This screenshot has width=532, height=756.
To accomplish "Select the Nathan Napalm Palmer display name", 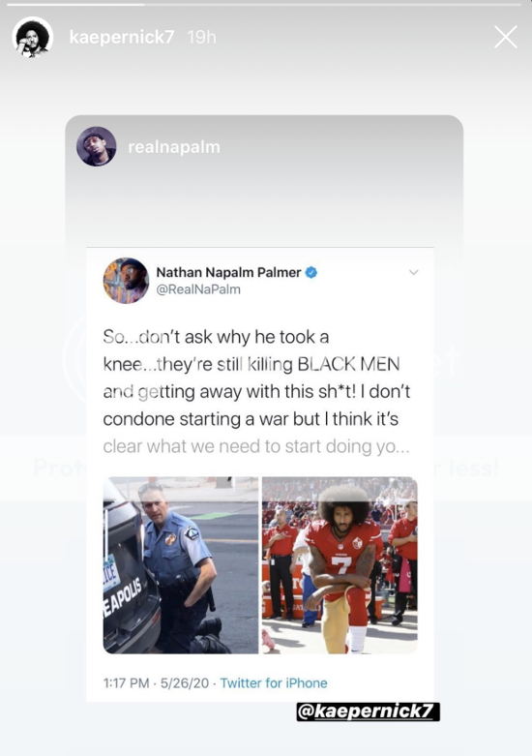I will tap(228, 272).
